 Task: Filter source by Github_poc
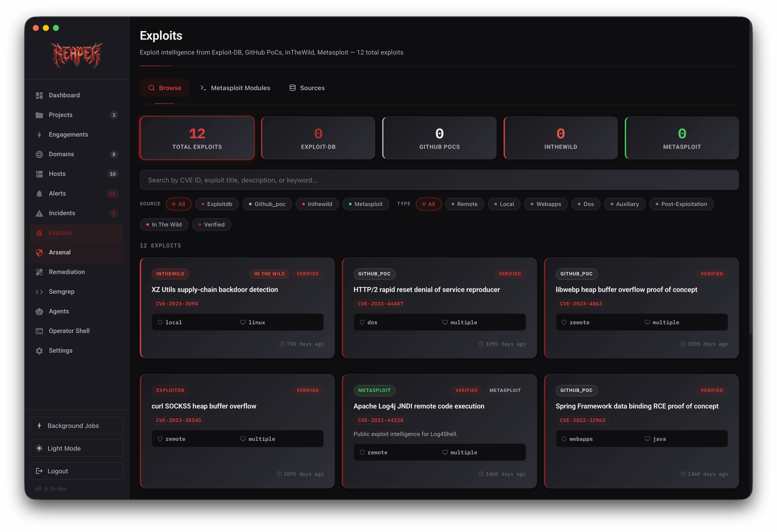coord(267,204)
